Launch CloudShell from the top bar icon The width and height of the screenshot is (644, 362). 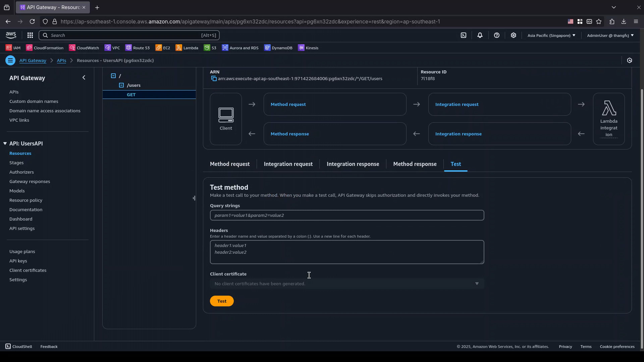[x=464, y=35]
